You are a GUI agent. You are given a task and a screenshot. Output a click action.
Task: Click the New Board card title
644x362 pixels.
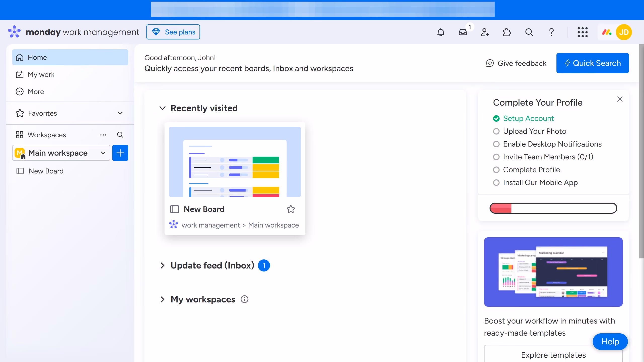coord(204,209)
